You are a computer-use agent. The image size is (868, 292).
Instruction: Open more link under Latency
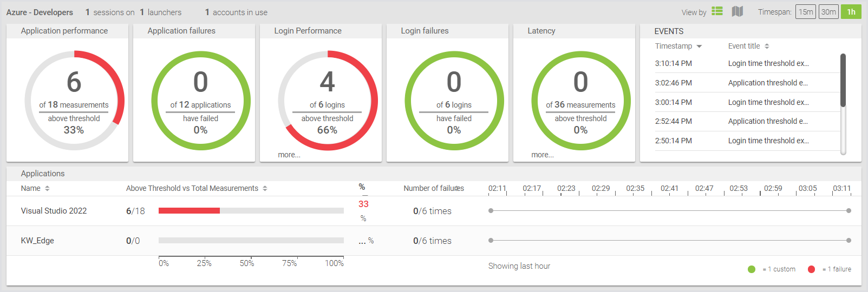pyautogui.click(x=542, y=155)
